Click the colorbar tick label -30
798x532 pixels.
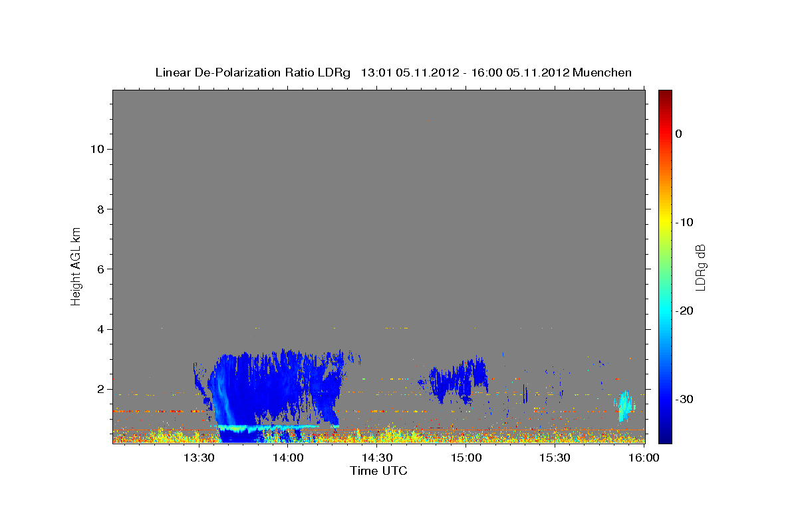coord(684,399)
